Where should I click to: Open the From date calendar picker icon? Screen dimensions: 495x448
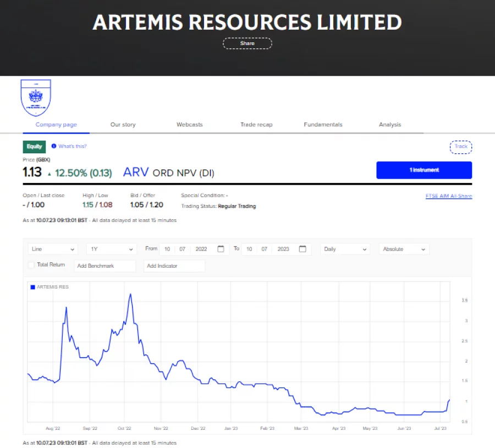coord(221,249)
